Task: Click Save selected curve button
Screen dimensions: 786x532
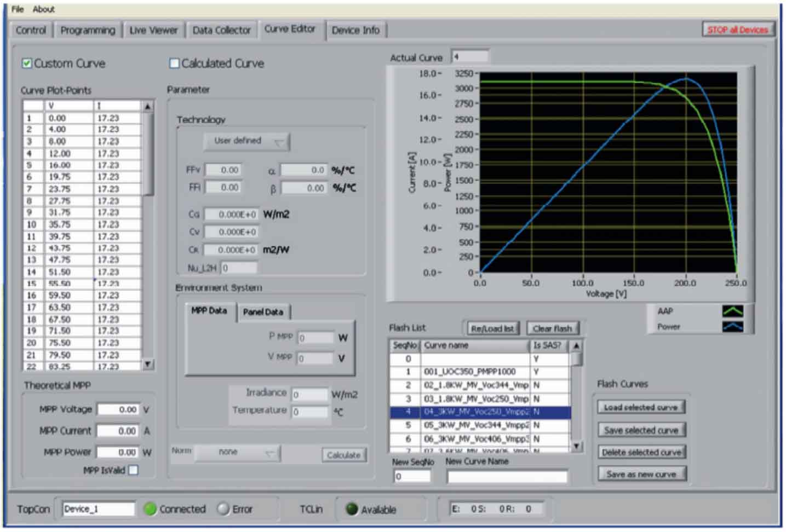Action: [641, 430]
